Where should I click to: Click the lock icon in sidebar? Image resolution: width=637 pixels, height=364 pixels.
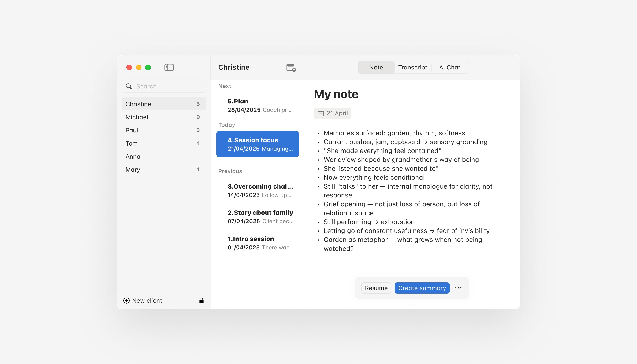(x=201, y=301)
